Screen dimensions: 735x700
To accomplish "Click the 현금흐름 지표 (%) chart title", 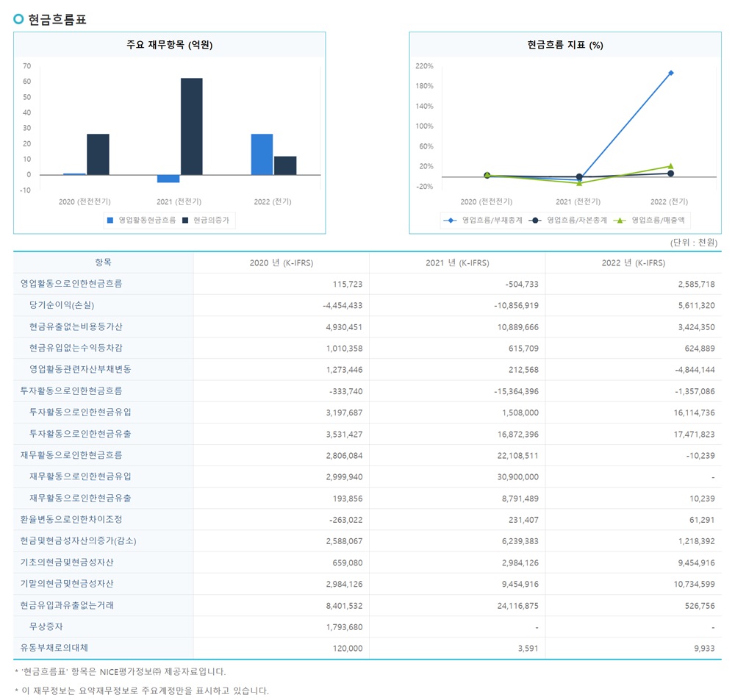I will point(565,45).
